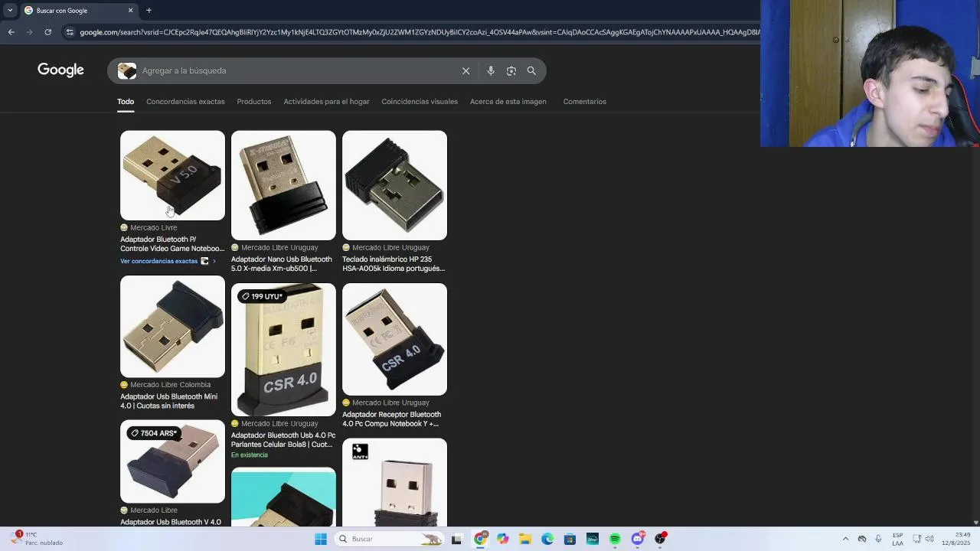The width and height of the screenshot is (980, 551).
Task: Open the 199 UYU CSR 4.0 product image
Action: [283, 350]
